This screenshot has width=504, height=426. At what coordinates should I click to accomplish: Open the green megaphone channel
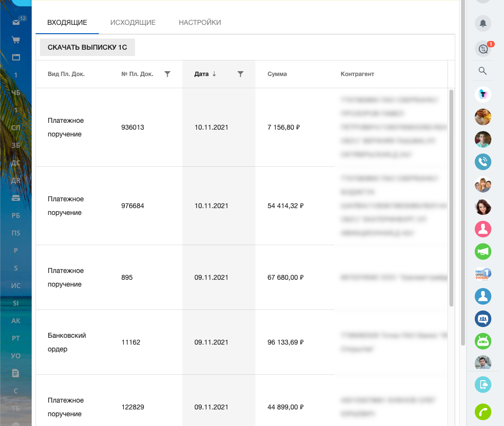point(483,252)
